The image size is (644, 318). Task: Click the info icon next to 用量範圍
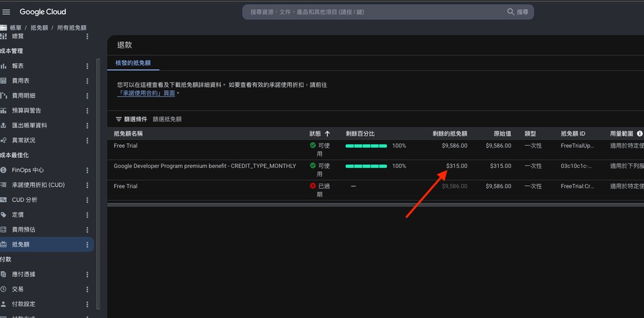tap(639, 134)
